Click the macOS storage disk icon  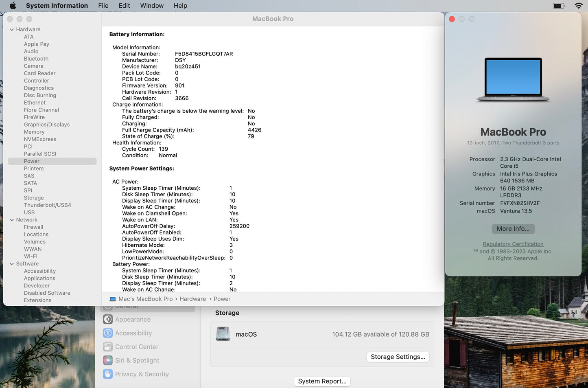pyautogui.click(x=223, y=334)
